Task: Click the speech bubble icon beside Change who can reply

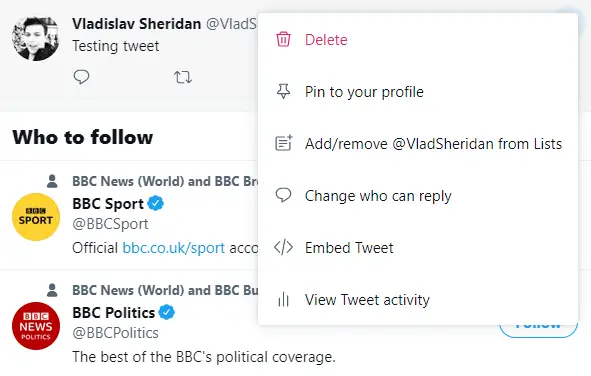Action: click(283, 195)
